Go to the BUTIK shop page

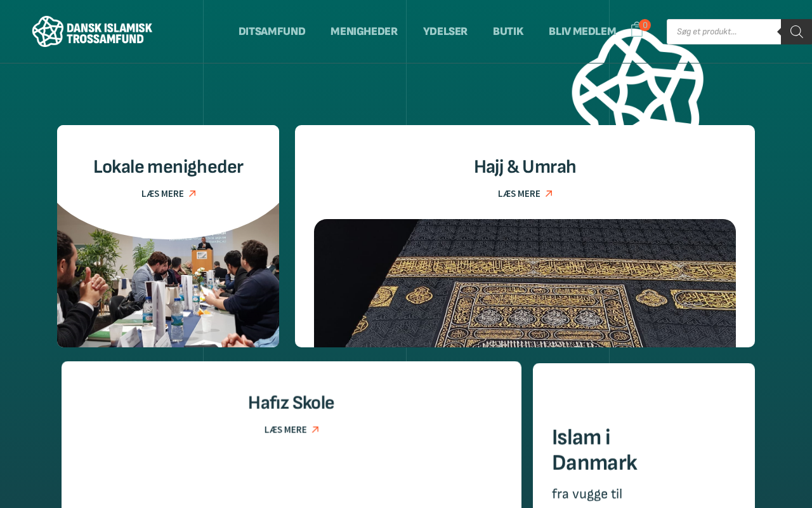pos(508,32)
